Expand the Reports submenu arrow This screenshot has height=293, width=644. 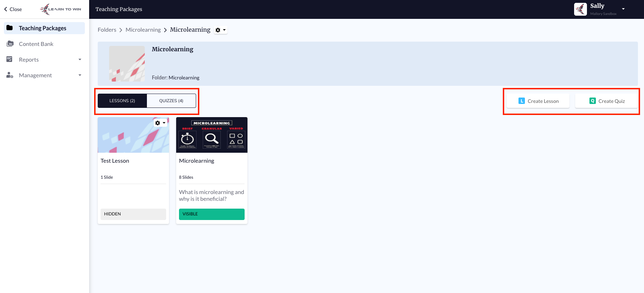tap(80, 59)
